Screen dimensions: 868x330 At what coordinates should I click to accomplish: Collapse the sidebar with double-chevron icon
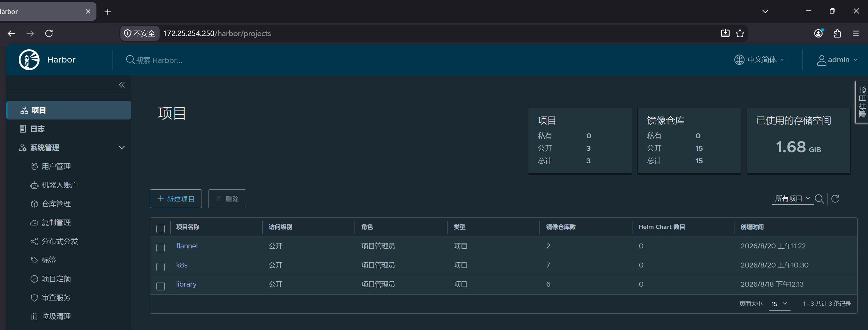point(122,85)
